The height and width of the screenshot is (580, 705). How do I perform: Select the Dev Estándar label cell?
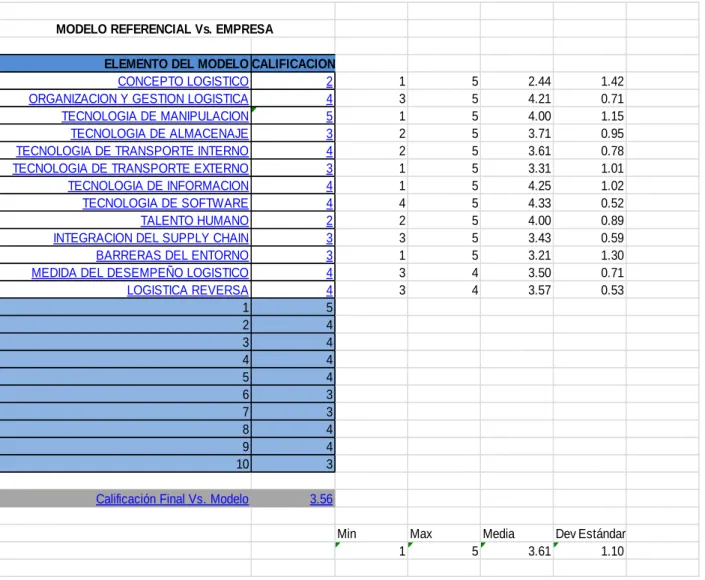pyautogui.click(x=590, y=534)
